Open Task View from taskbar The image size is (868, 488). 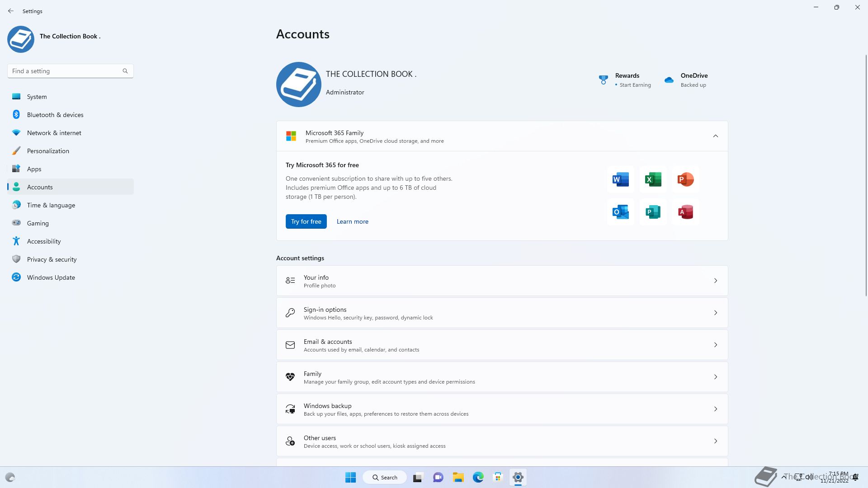(418, 477)
